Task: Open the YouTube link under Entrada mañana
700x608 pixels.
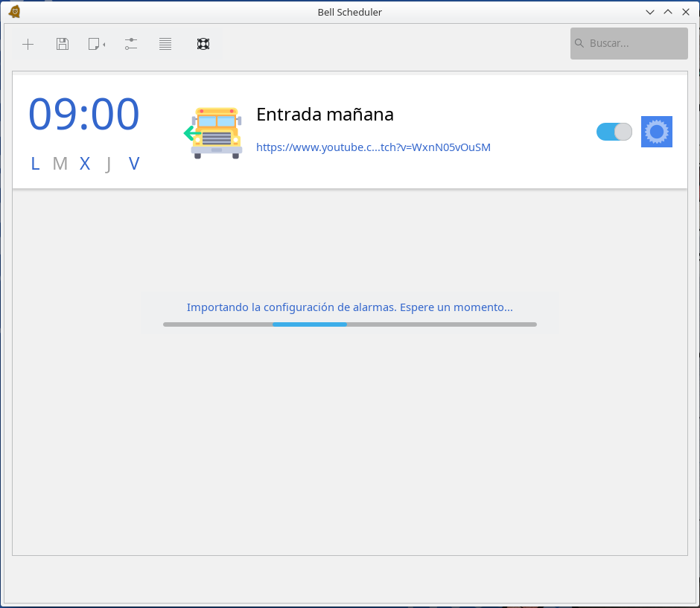Action: (373, 147)
